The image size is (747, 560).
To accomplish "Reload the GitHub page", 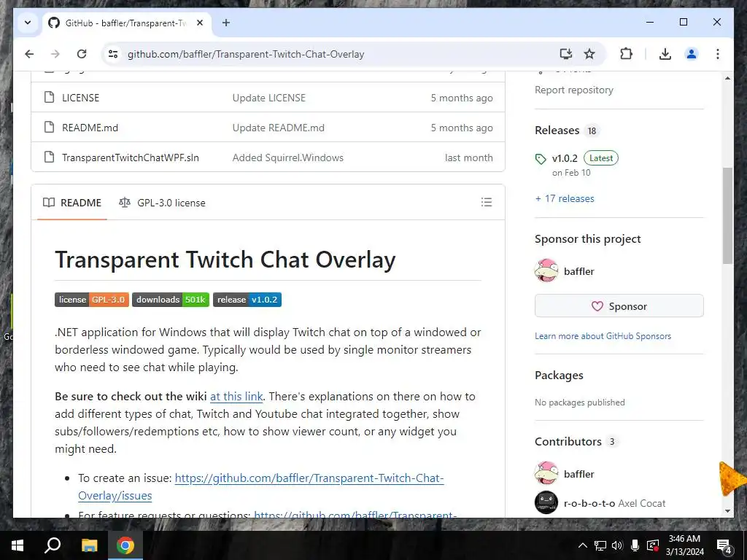I will click(x=82, y=54).
